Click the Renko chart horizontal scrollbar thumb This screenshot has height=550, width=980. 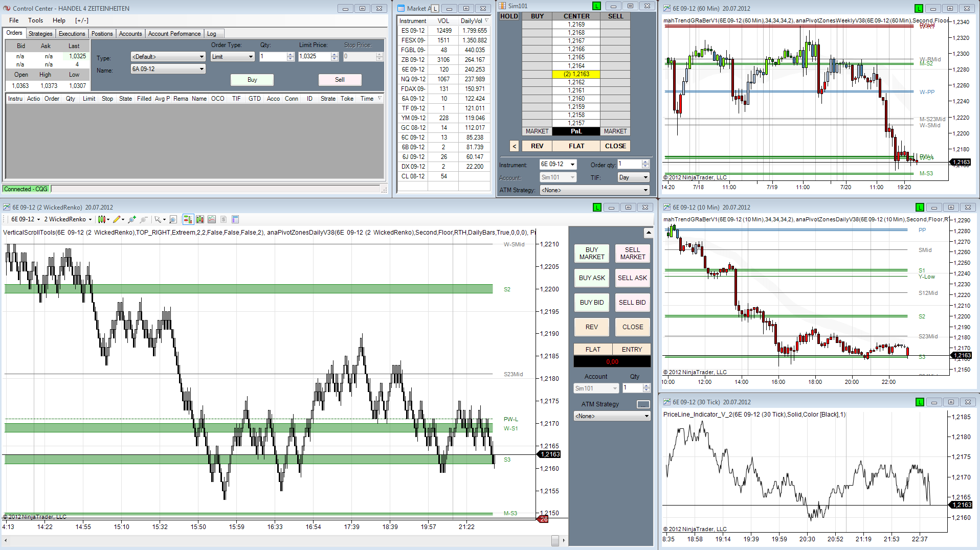(555, 540)
